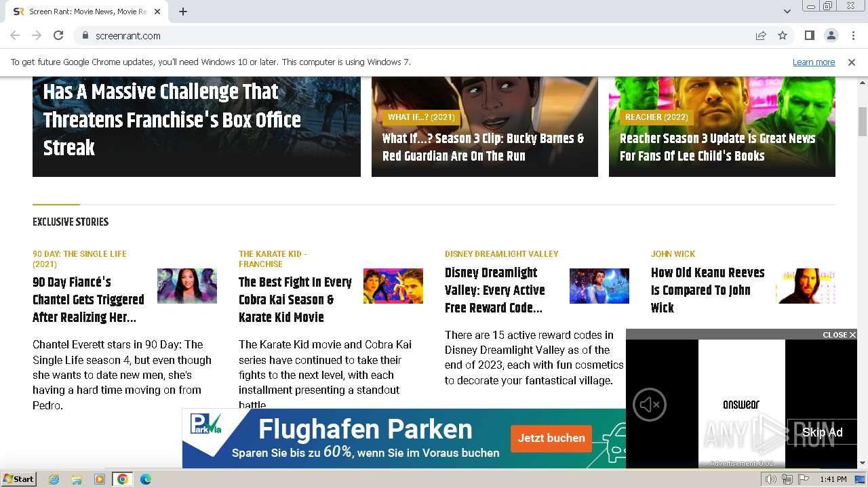Click the Chrome taskbar icon
This screenshot has width=868, height=488.
point(123,479)
